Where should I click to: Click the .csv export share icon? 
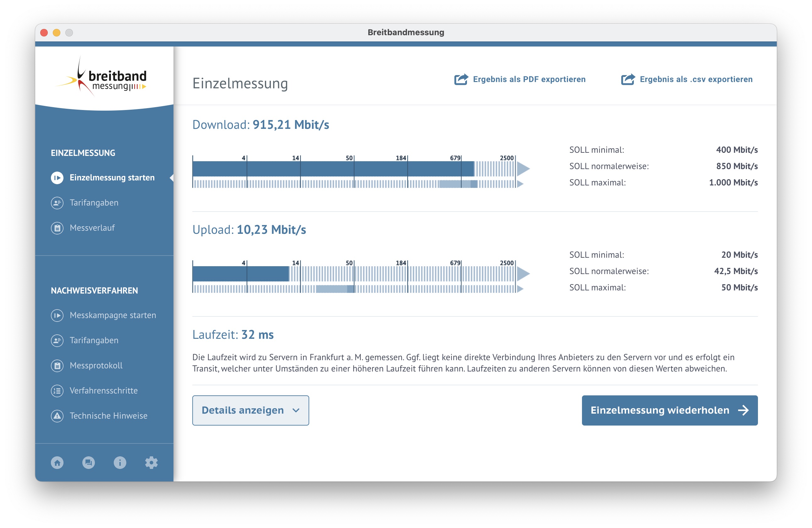(628, 79)
